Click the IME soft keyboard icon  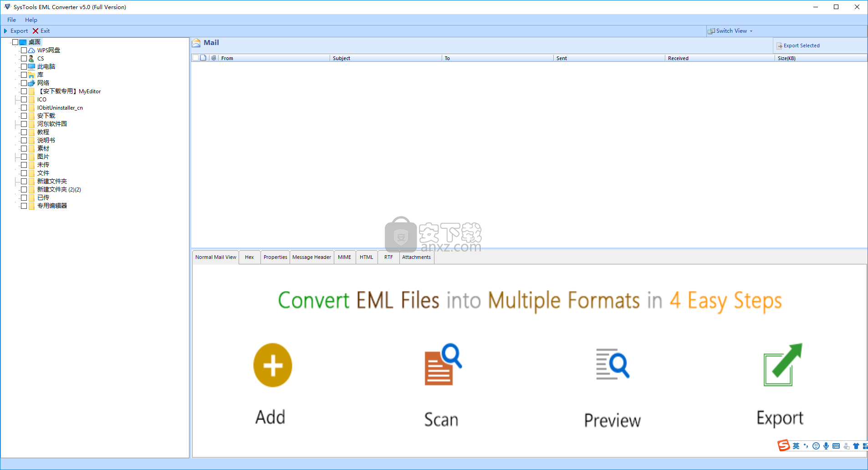point(836,446)
